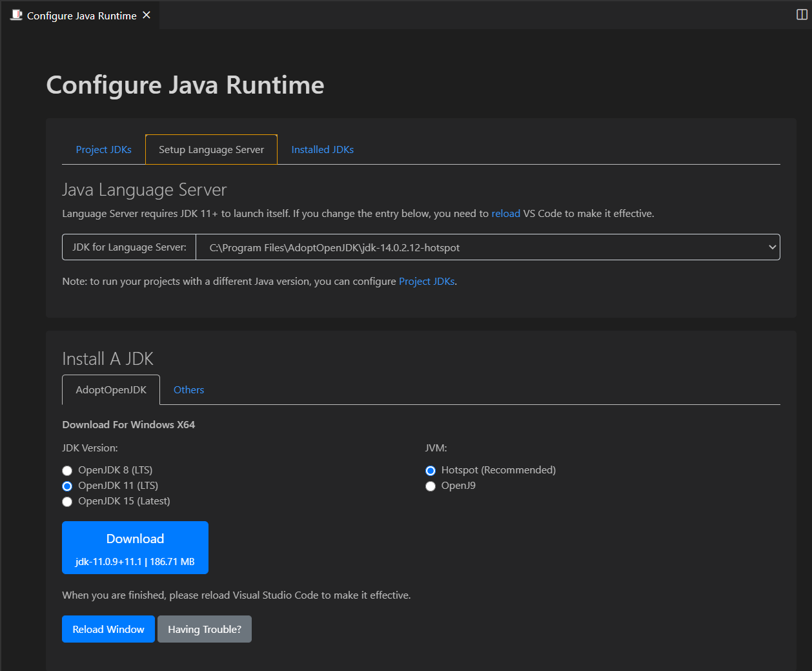812x671 pixels.
Task: Switch to the Others install tab
Action: point(188,389)
